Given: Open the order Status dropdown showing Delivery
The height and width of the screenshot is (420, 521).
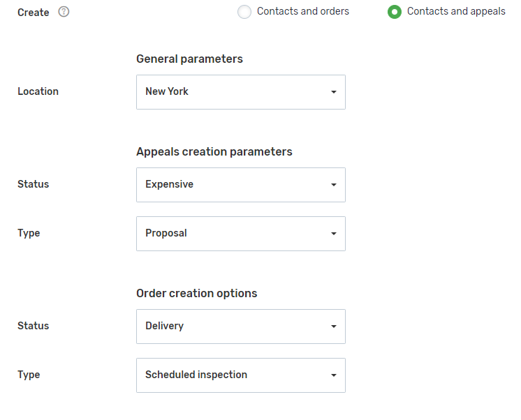Looking at the screenshot, I should coord(230,327).
